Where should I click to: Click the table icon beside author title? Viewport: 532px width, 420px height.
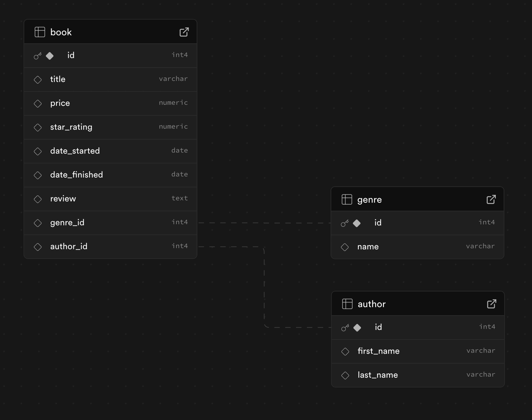pos(347,304)
